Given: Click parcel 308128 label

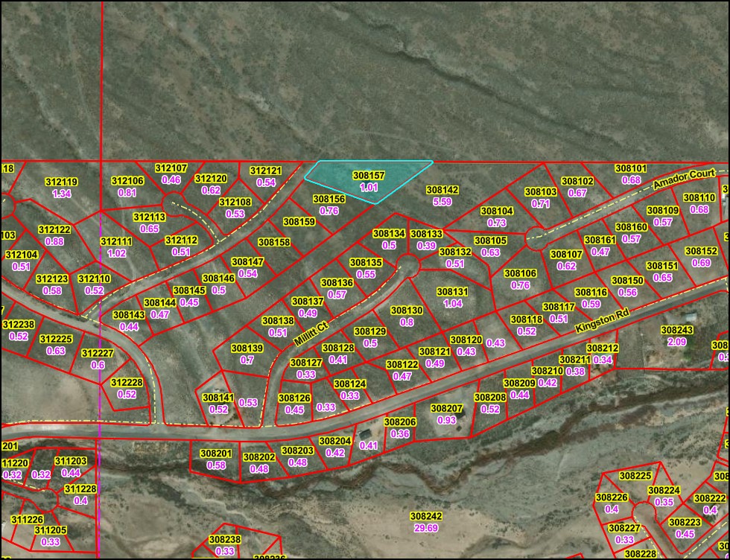Looking at the screenshot, I should 338,348.
